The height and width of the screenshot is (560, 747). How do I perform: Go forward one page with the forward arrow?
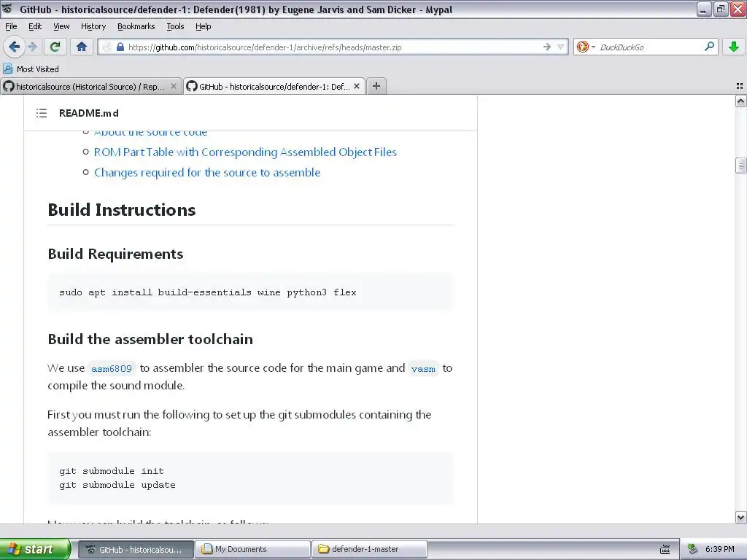point(32,47)
